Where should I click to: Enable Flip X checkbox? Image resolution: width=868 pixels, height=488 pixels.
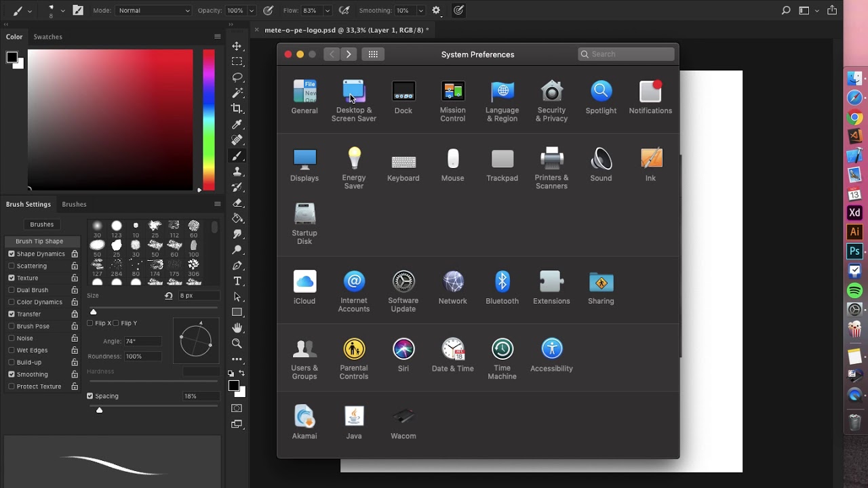pos(90,323)
